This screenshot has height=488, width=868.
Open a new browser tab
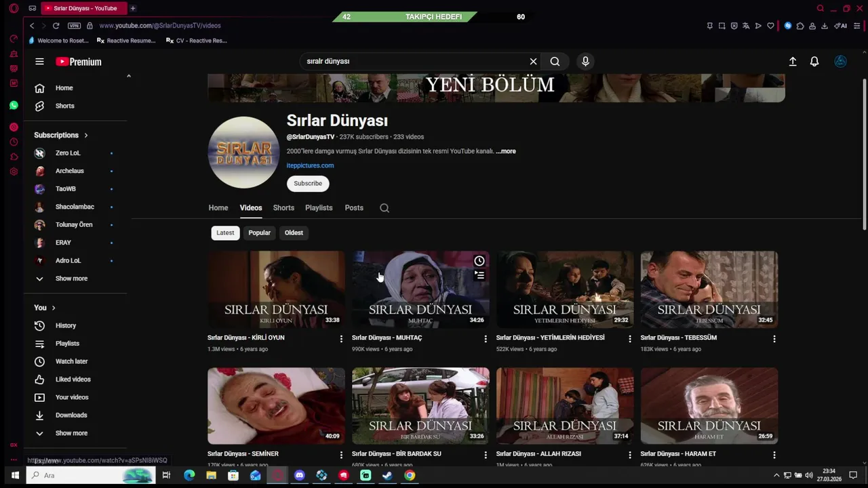tap(133, 8)
